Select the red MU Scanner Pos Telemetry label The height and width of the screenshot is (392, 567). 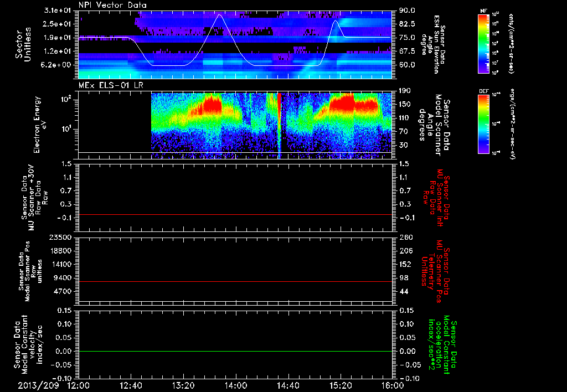point(435,271)
